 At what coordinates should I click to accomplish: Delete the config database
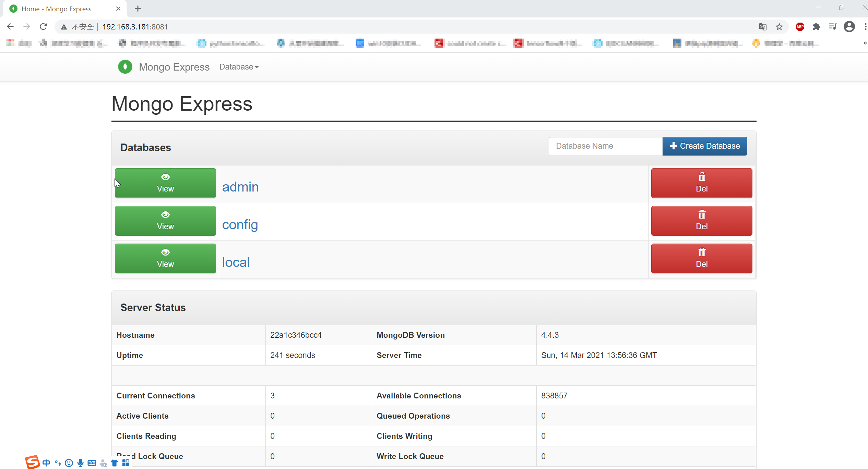pyautogui.click(x=702, y=221)
